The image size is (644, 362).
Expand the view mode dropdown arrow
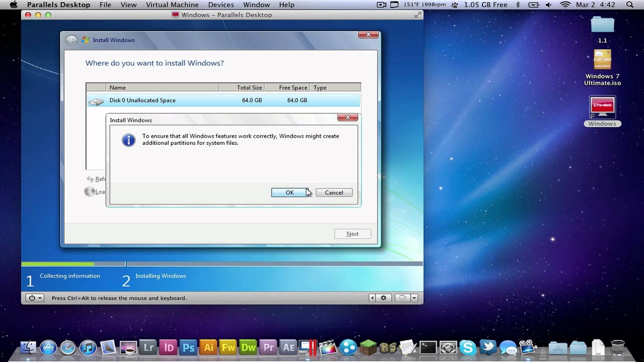pyautogui.click(x=414, y=298)
